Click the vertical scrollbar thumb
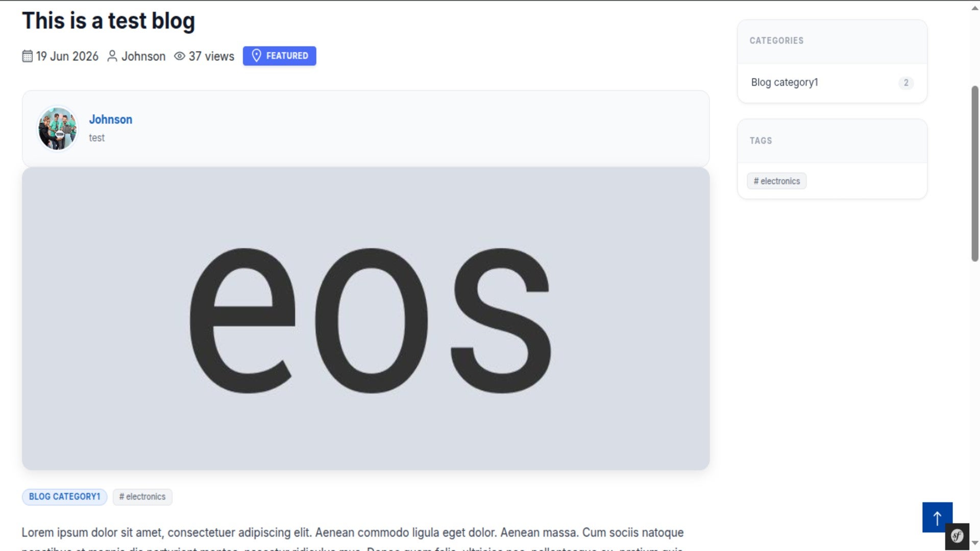 [x=975, y=173]
